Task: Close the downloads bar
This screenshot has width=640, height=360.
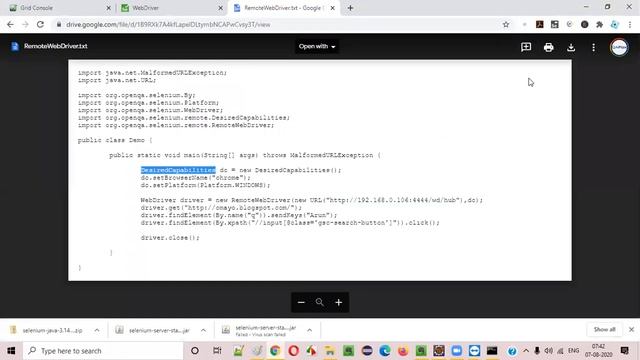Action: coord(631,329)
